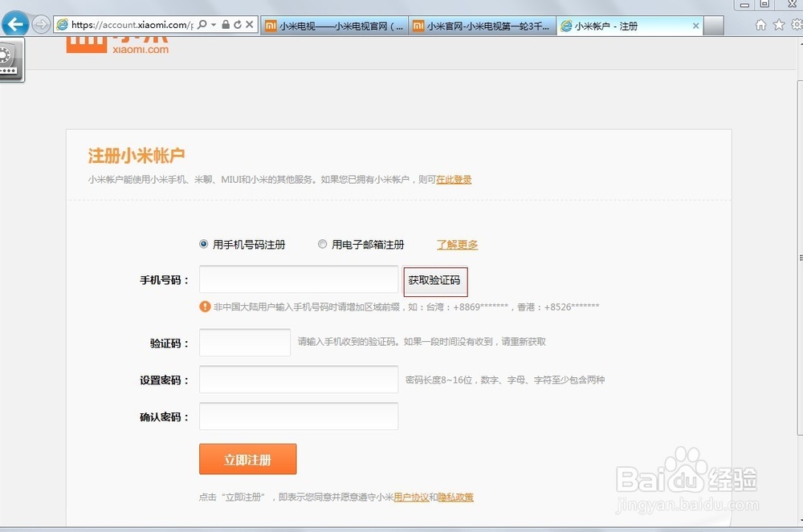Click the orange warning icon under phone field
The width and height of the screenshot is (803, 532).
pyautogui.click(x=205, y=307)
